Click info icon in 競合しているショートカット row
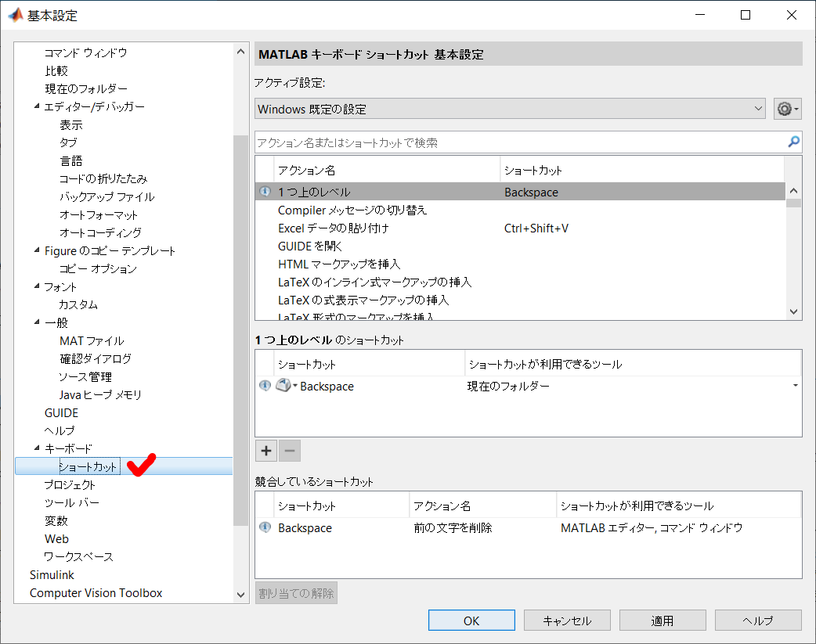This screenshot has height=644, width=816. (265, 527)
